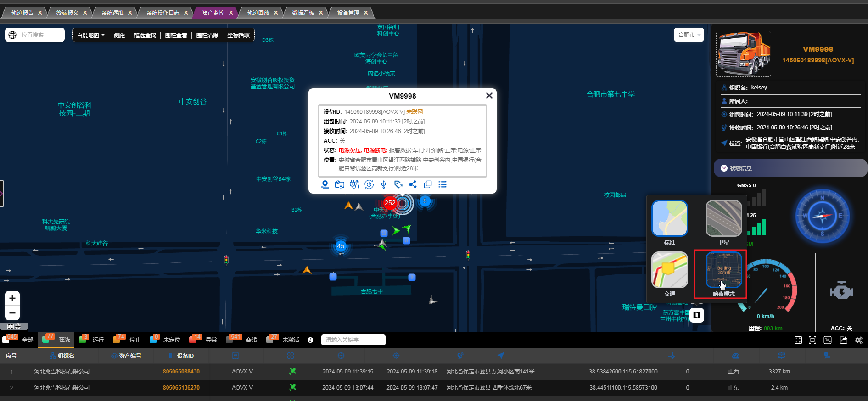Click the list icon in VM9998 popup

pyautogui.click(x=442, y=184)
